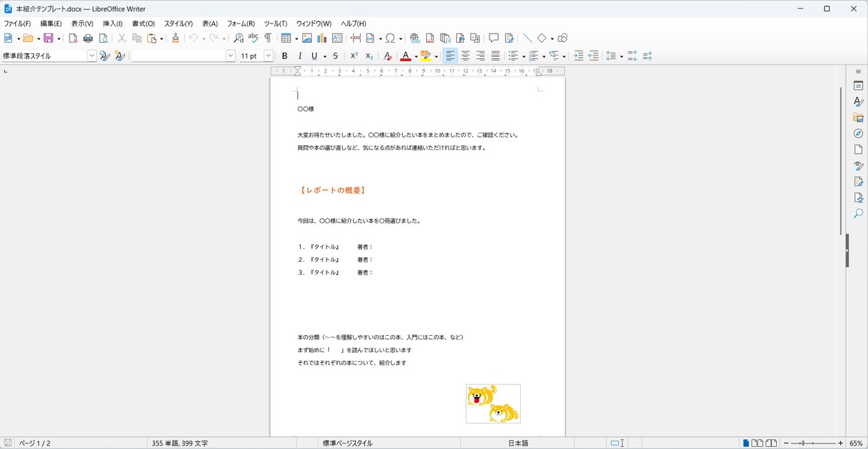
Task: Clone formatting with the paintbrush icon
Action: pyautogui.click(x=176, y=38)
